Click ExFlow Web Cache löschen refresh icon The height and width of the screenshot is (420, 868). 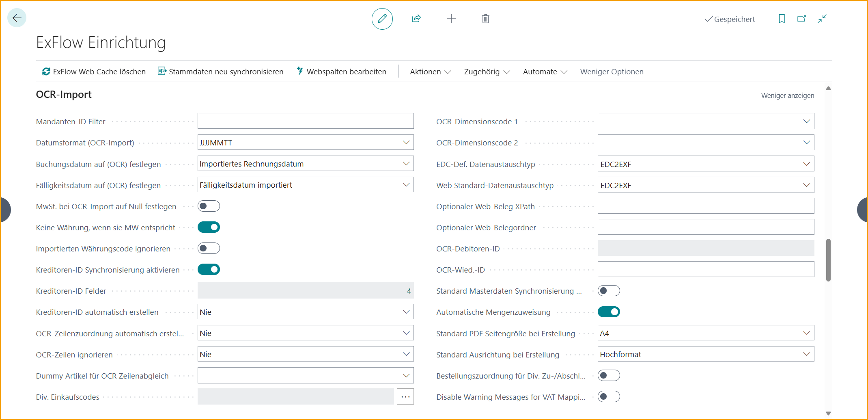(46, 71)
